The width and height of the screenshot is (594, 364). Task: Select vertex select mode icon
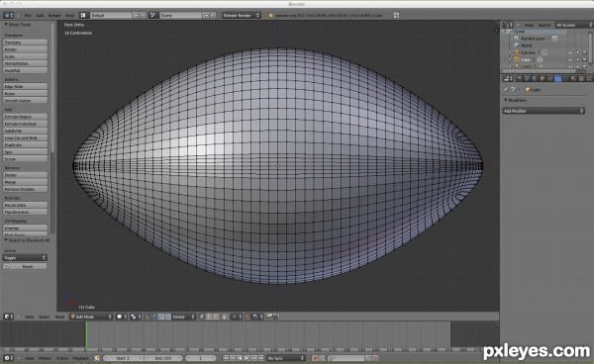tap(202, 317)
